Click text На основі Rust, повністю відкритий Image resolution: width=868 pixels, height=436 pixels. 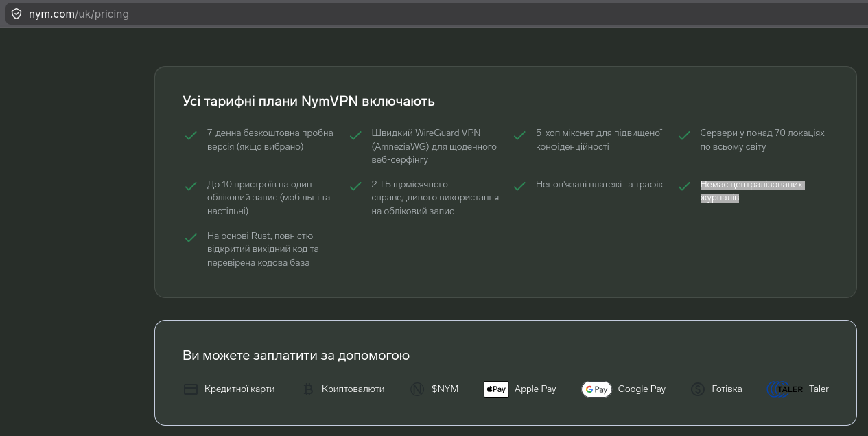pos(263,249)
